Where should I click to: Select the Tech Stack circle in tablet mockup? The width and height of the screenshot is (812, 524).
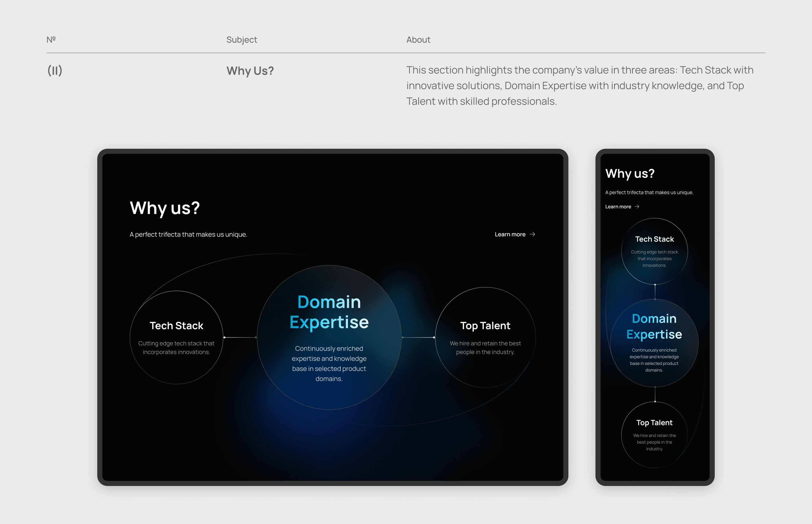(x=176, y=337)
